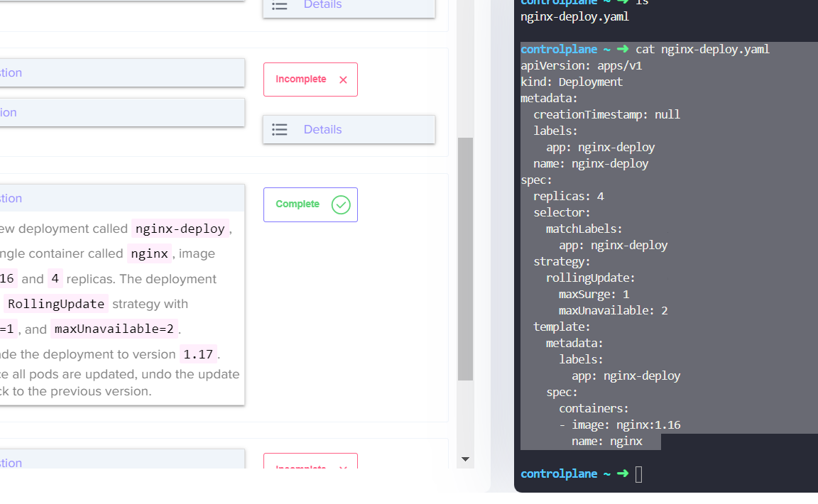Click 'apiVersion: apps/v1' line in the terminal
This screenshot has width=818, height=504.
[581, 66]
